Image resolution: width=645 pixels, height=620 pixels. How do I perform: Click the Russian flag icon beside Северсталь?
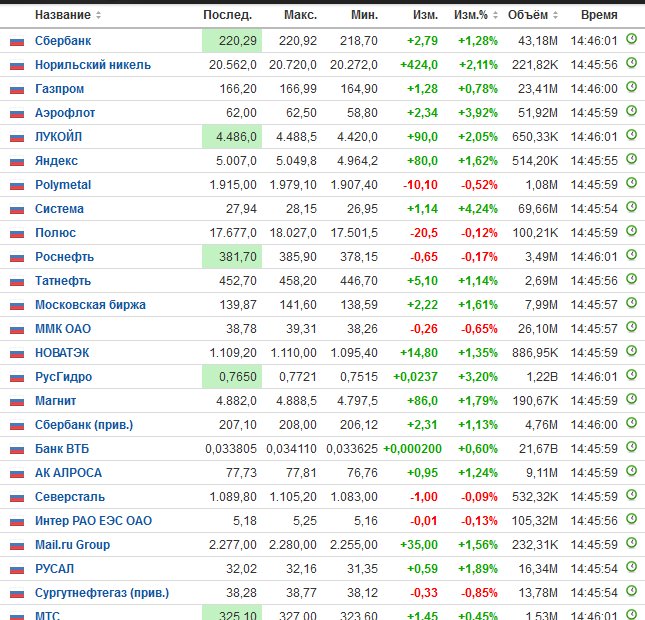pyautogui.click(x=17, y=498)
